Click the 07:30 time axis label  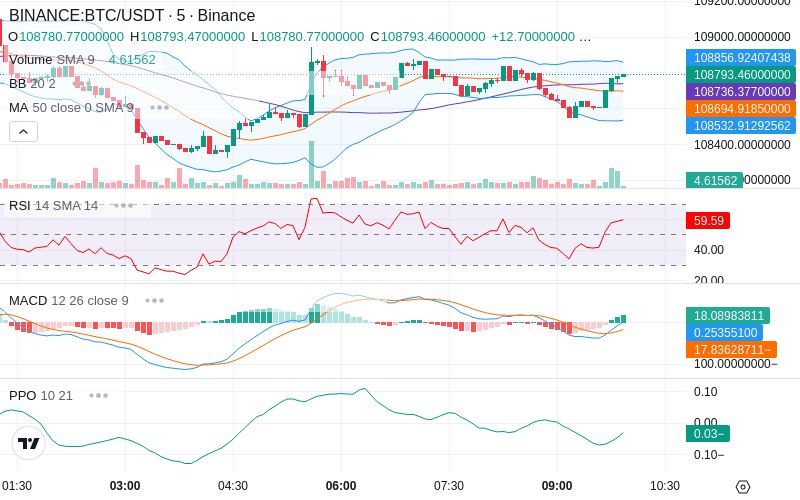click(x=449, y=486)
